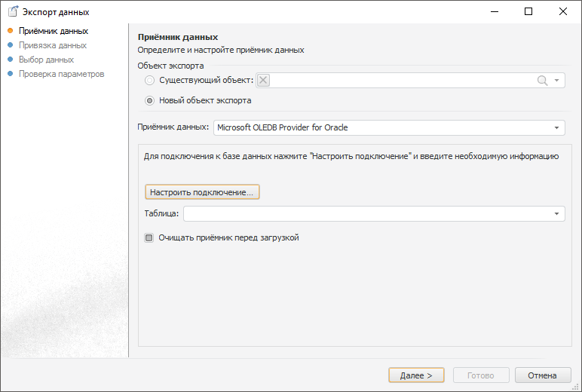Viewport: 582px width, 392px height.
Task: Maximize the Экспорт данных window
Action: coord(528,11)
